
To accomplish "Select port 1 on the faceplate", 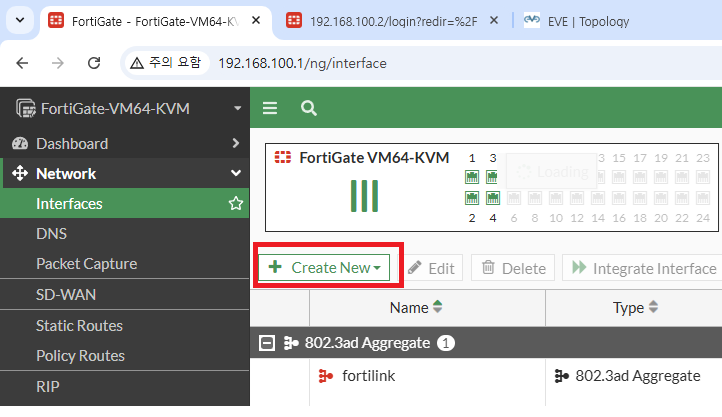I will click(x=472, y=177).
